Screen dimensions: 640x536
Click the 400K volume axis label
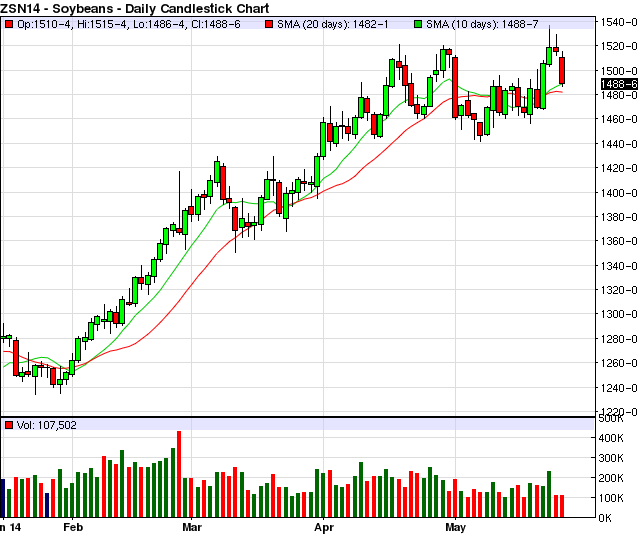[x=611, y=438]
